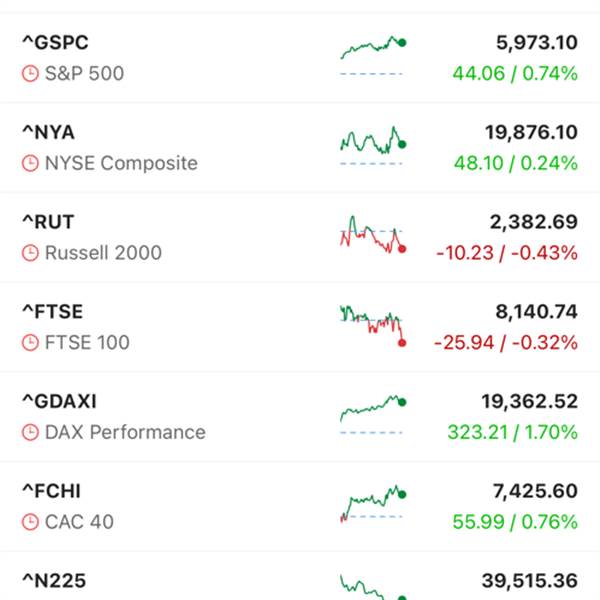
Task: Open the ^GDAXI sparkline chart
Action: 373,415
